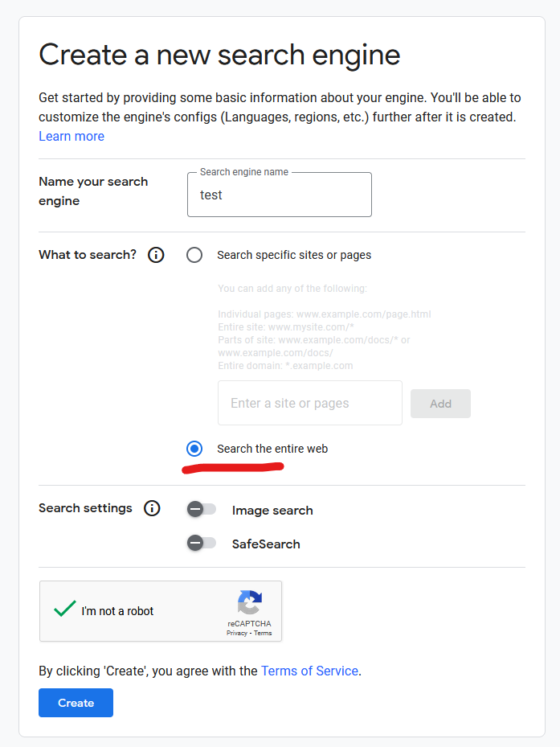Open the reCAPTCHA Privacy link
560x747 pixels.
pyautogui.click(x=236, y=634)
